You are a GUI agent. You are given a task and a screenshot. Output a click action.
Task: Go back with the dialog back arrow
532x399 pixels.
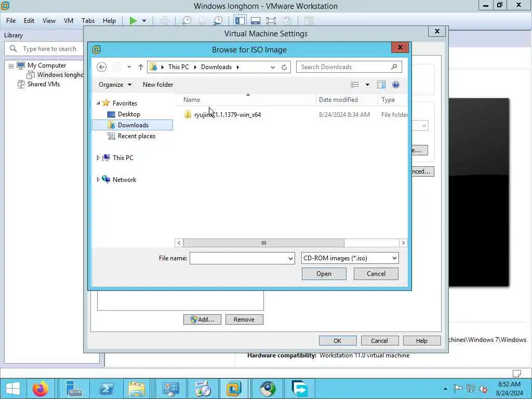click(x=101, y=67)
